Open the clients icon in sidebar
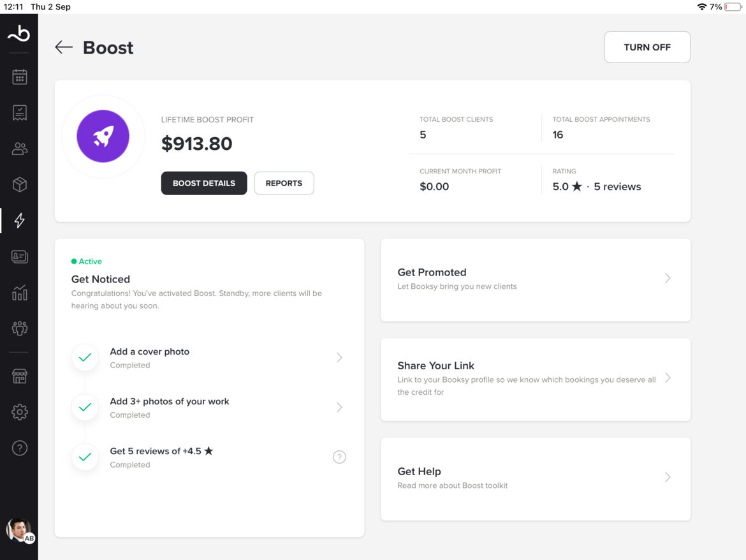 point(20,149)
